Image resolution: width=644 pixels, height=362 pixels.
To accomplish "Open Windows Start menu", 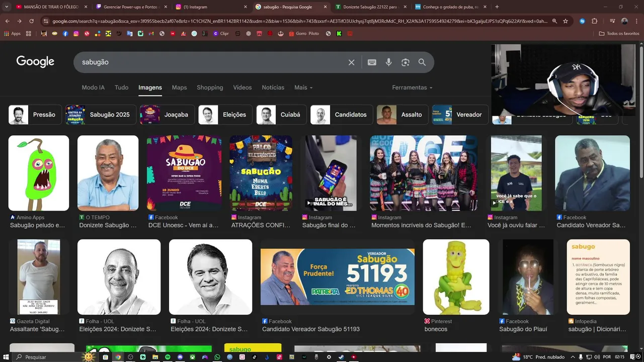I will pyautogui.click(x=5, y=357).
